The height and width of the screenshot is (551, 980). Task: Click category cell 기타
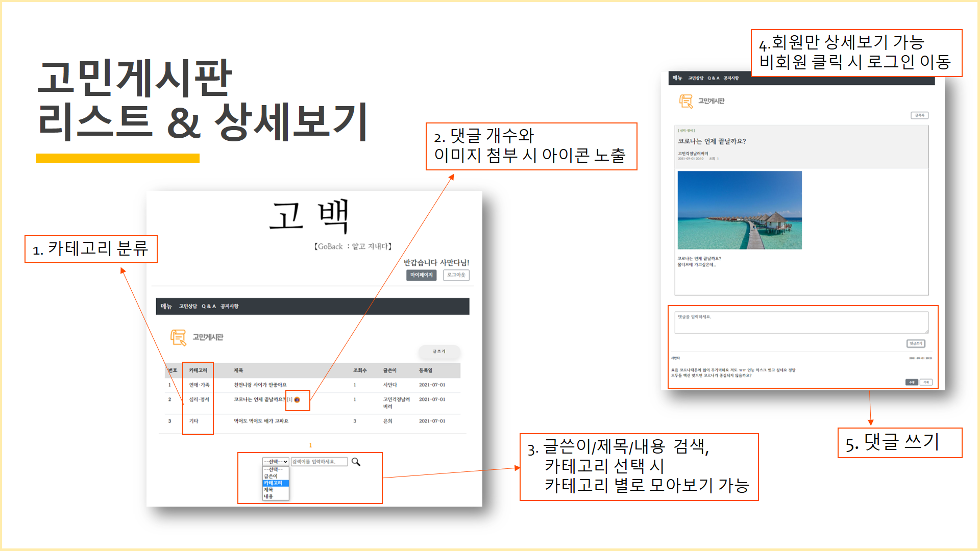tap(193, 421)
